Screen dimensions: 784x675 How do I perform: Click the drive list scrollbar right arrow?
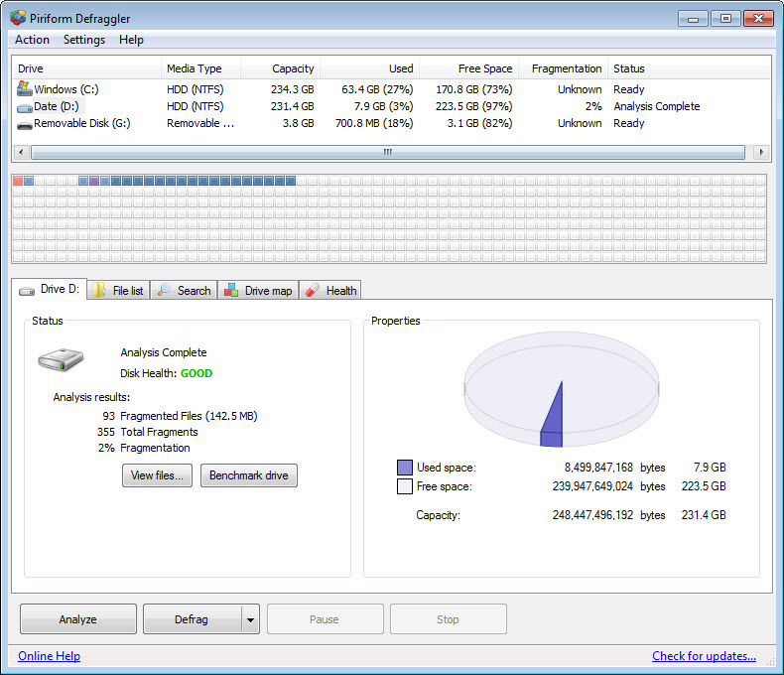click(761, 152)
